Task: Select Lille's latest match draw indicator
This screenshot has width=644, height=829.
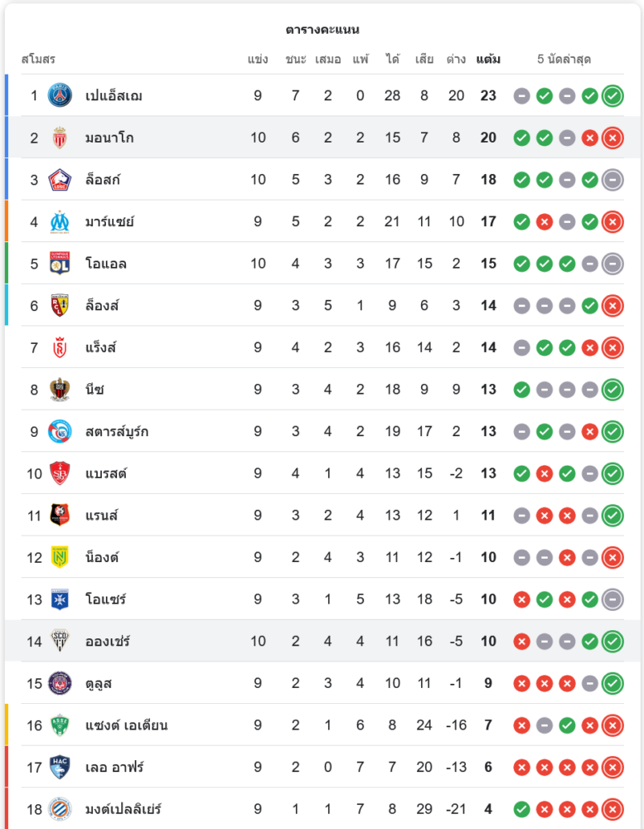Action: click(x=613, y=180)
